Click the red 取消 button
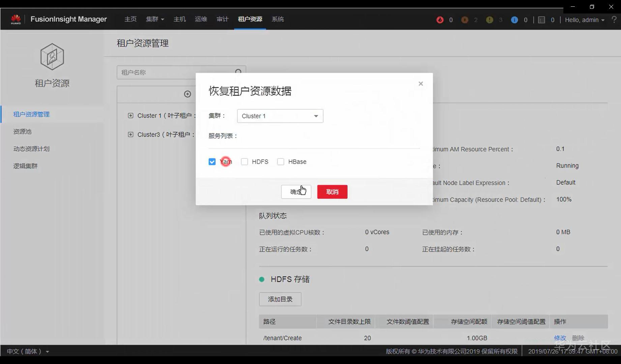This screenshot has height=364, width=621. 332,192
